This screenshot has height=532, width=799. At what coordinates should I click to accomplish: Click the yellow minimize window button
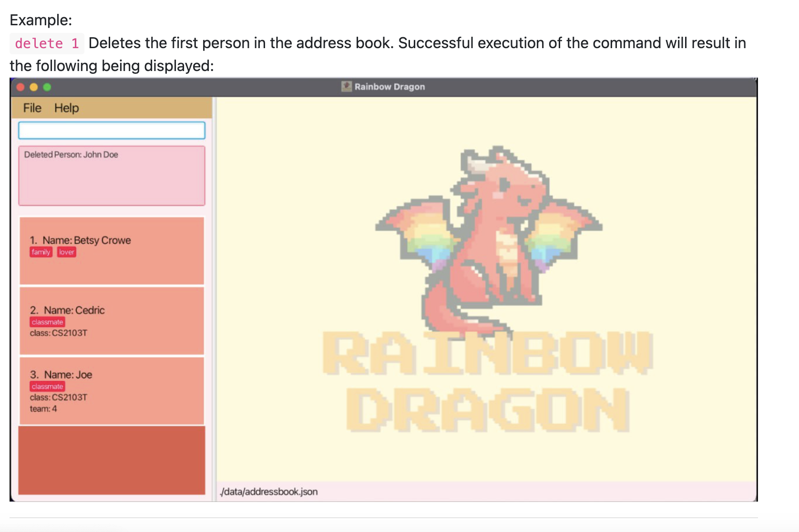pyautogui.click(x=34, y=87)
